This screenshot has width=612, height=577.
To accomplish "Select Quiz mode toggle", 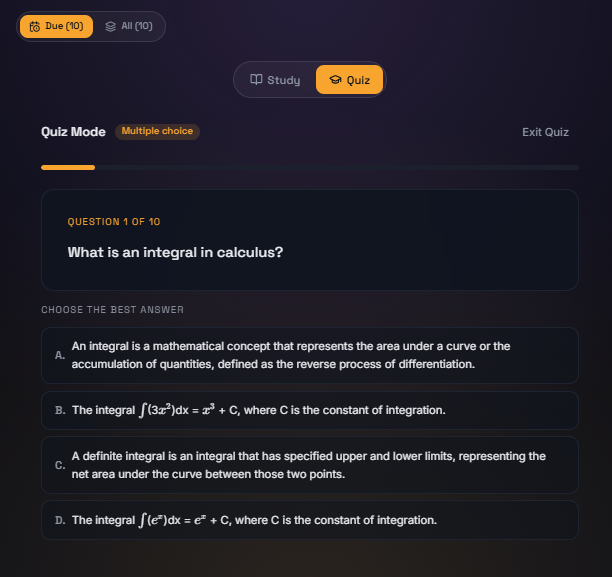I will 349,80.
